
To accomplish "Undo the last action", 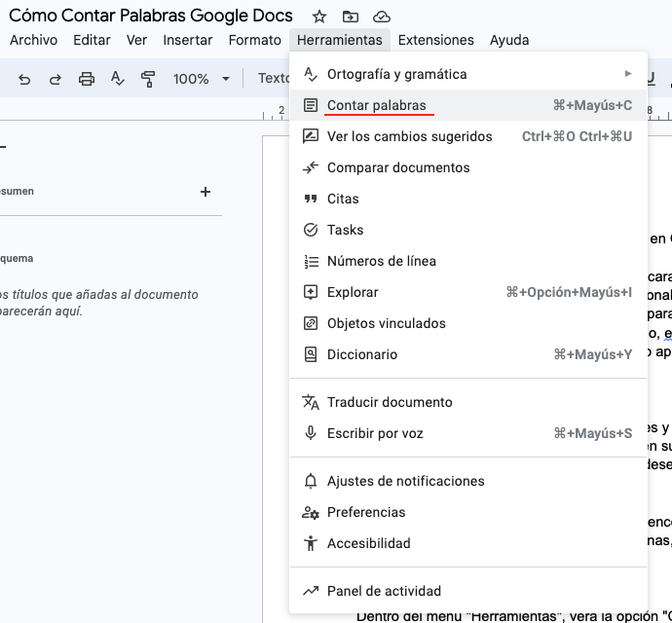I will [24, 79].
